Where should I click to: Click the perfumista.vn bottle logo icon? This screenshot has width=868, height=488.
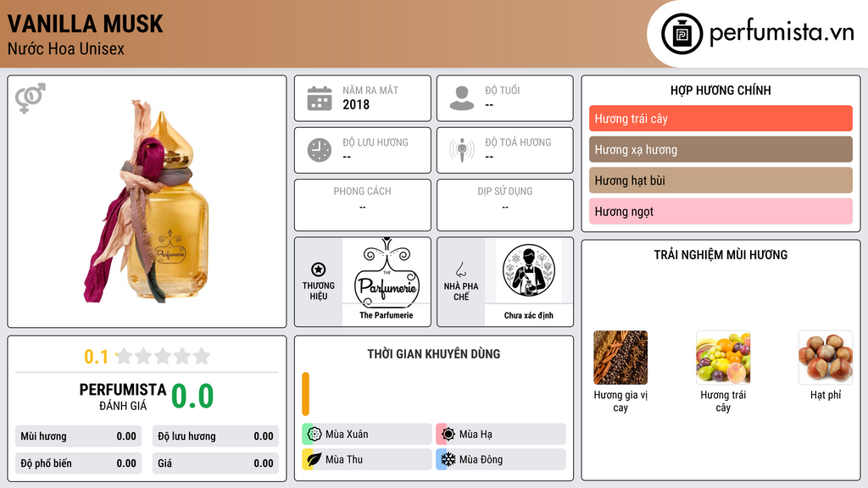[682, 34]
